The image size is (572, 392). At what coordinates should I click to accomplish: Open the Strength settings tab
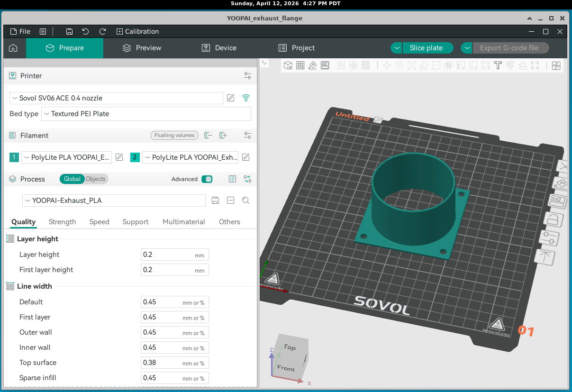point(62,222)
